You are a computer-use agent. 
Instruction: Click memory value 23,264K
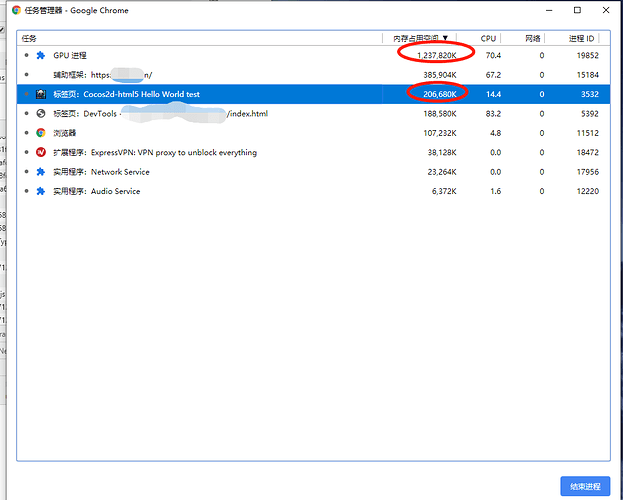click(x=442, y=172)
